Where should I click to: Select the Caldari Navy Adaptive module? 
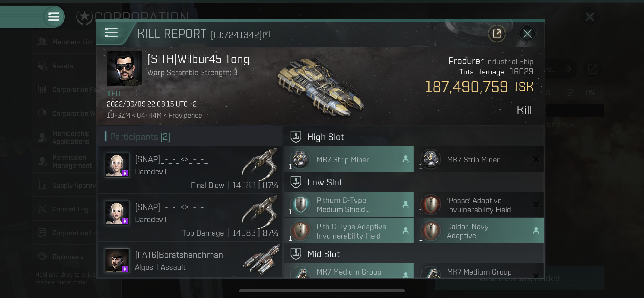point(481,231)
